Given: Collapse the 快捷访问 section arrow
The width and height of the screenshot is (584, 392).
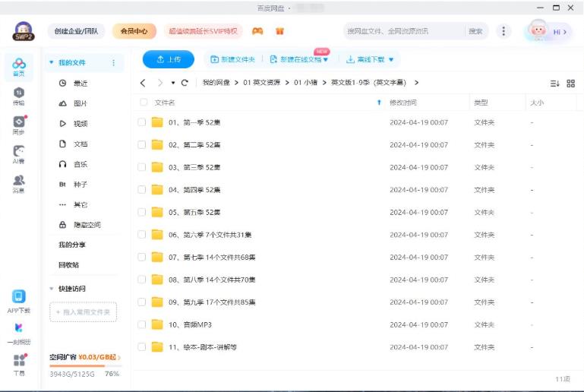Looking at the screenshot, I should (52, 289).
